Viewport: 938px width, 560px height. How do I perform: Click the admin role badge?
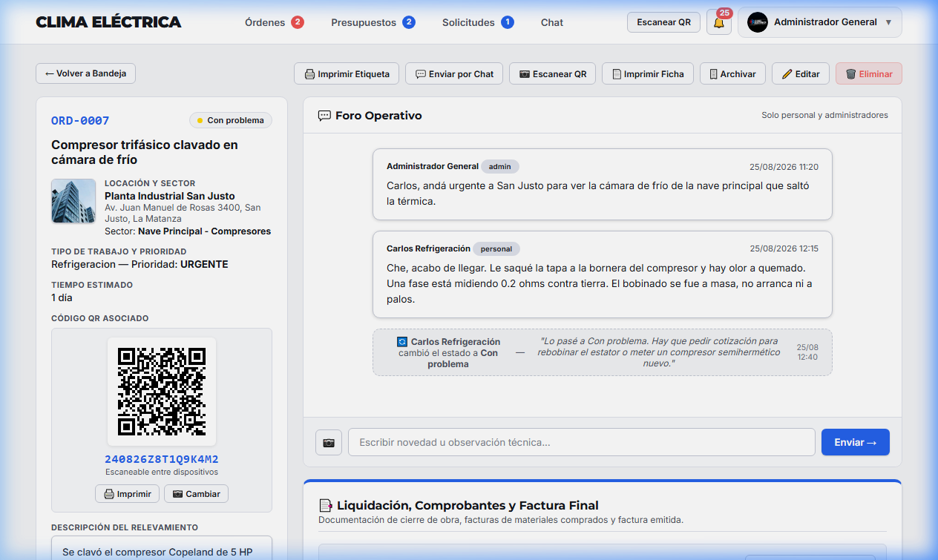[x=500, y=167]
